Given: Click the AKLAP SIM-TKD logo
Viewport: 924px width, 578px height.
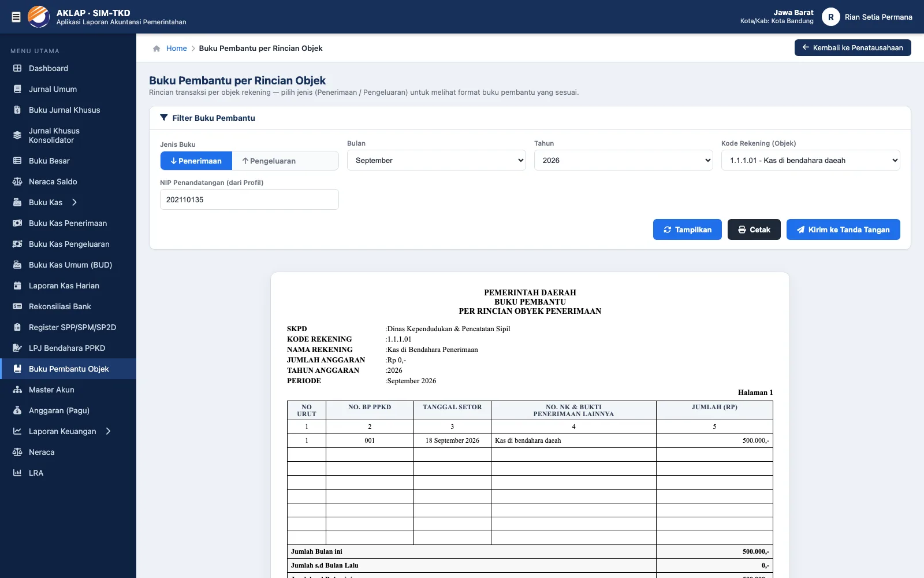Looking at the screenshot, I should coord(39,17).
